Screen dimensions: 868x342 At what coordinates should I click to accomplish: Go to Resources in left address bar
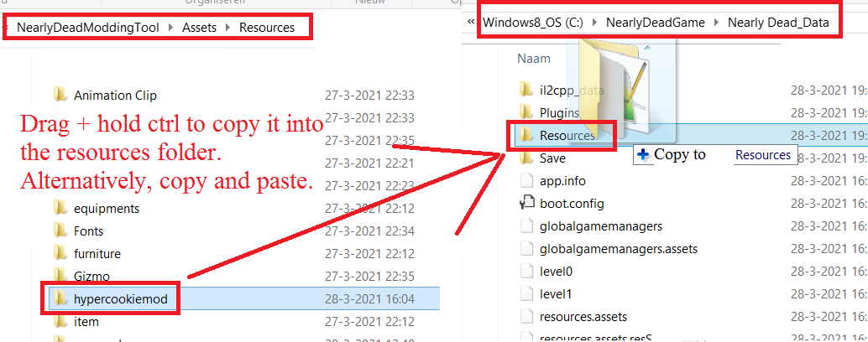click(267, 27)
